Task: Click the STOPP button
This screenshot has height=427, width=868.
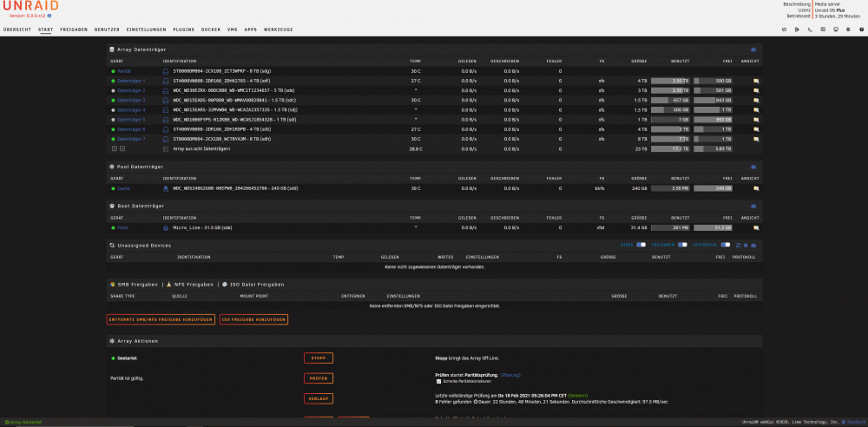Action: 319,358
